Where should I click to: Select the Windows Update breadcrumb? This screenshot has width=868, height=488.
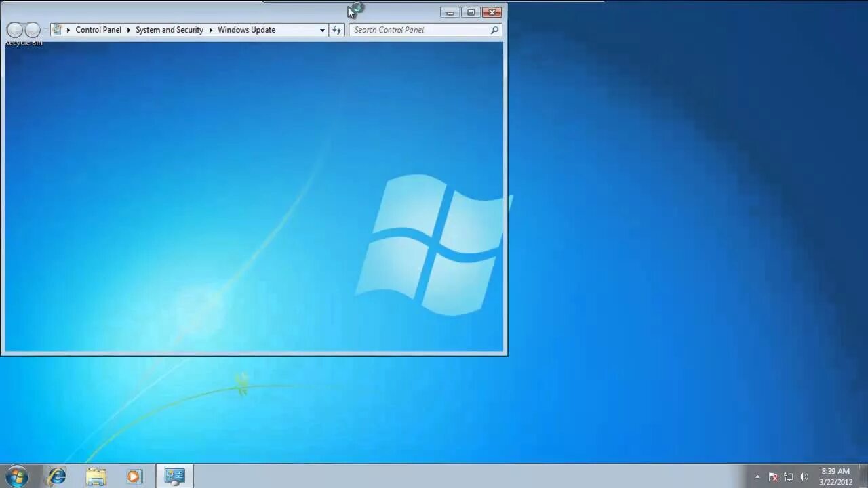coord(246,30)
